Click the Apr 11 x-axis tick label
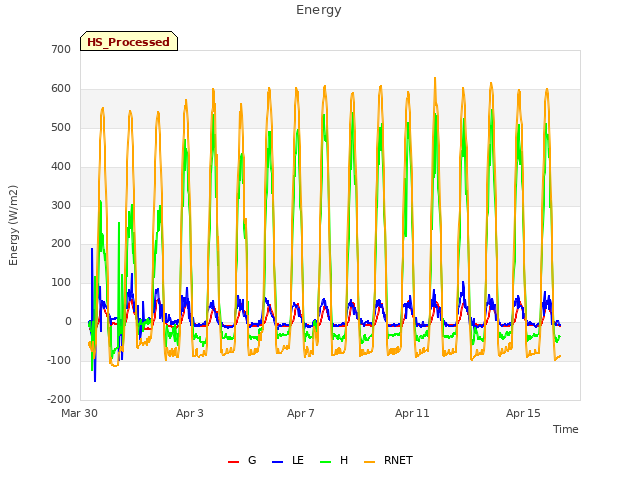This screenshot has height=480, width=640. 412,413
